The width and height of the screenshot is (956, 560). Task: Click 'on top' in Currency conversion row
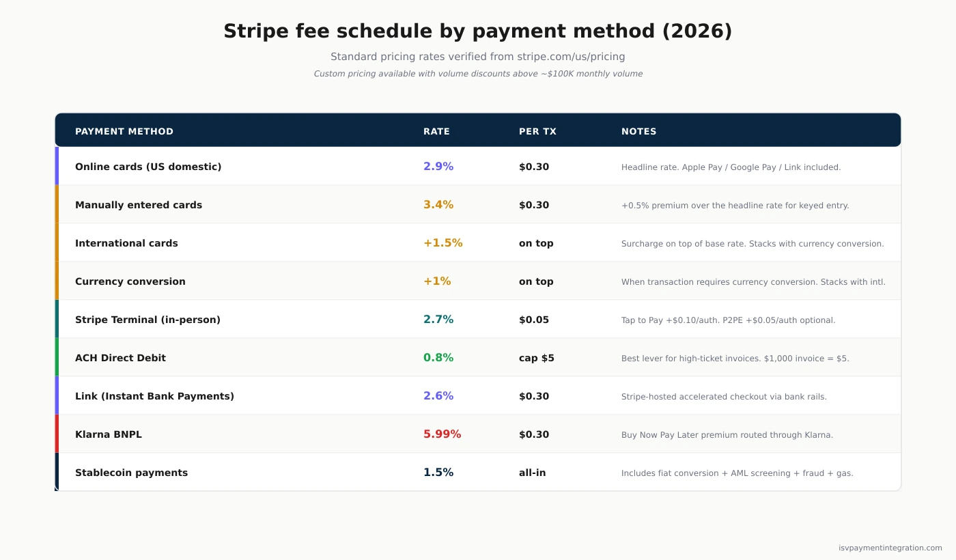[x=536, y=281]
